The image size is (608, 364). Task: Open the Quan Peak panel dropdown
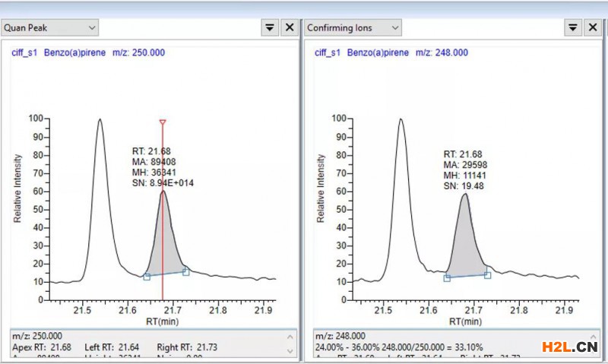coord(50,27)
